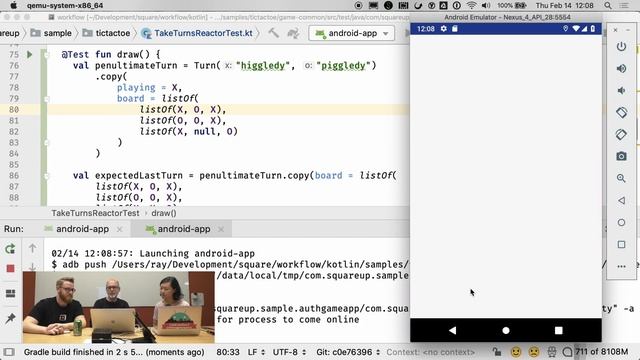The image size is (640, 360).
Task: Click the TakeTurnsReactorTest breadcrumb in editor footer
Action: [95, 213]
